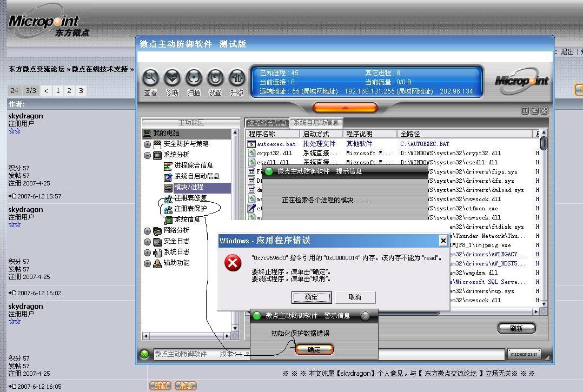
Task: Click the right arrow of the startup list horizontal scrollbar
Action: pos(536,312)
